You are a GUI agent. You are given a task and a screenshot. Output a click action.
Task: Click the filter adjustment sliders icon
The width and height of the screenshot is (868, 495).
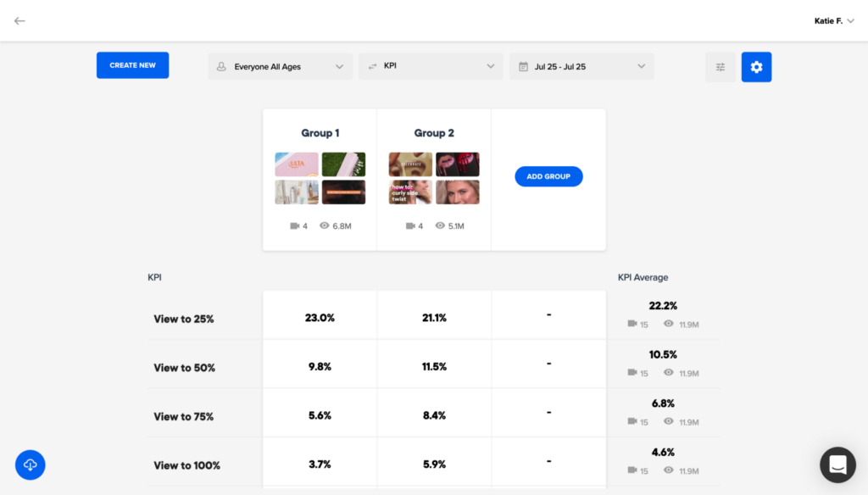coord(721,67)
